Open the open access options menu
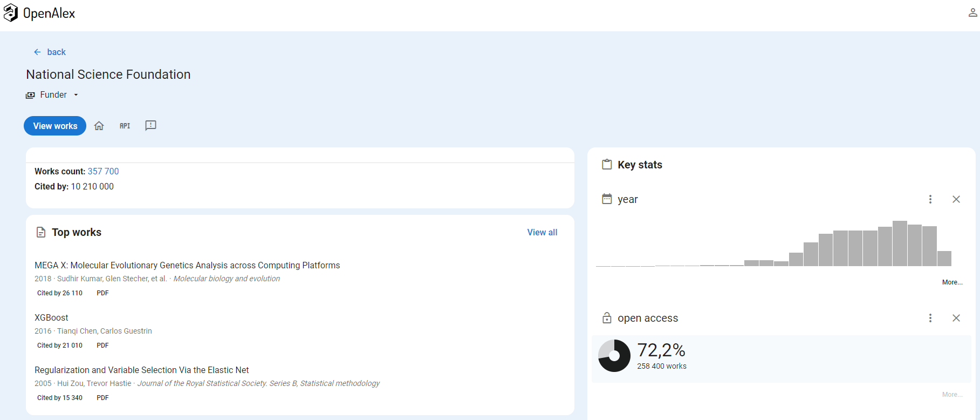The width and height of the screenshot is (980, 420). [930, 318]
